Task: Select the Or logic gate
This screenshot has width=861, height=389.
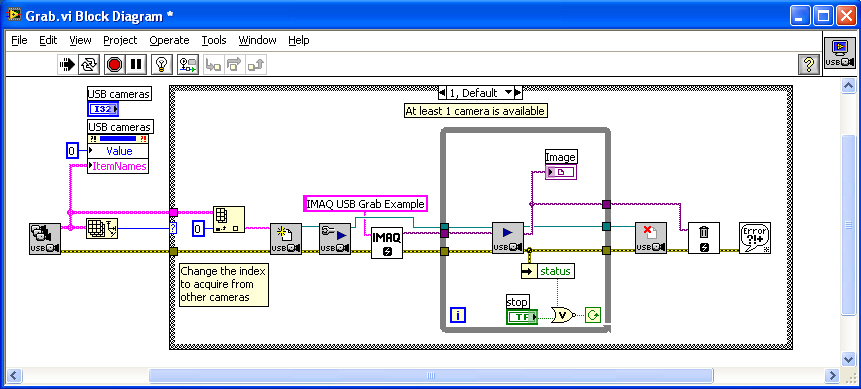Action: (x=562, y=315)
